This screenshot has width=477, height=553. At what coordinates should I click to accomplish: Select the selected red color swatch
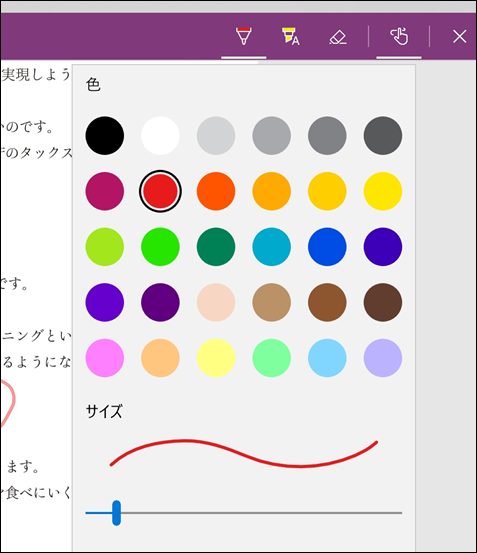[x=160, y=191]
